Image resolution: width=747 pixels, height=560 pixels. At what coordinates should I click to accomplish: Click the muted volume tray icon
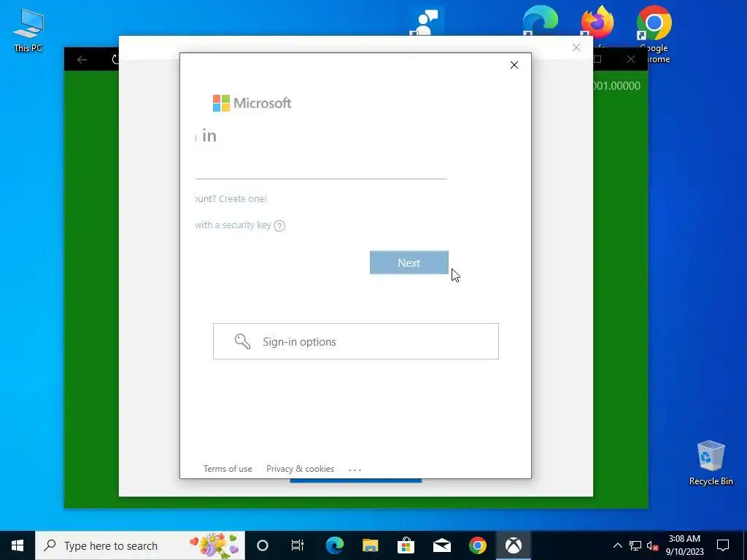(x=653, y=545)
